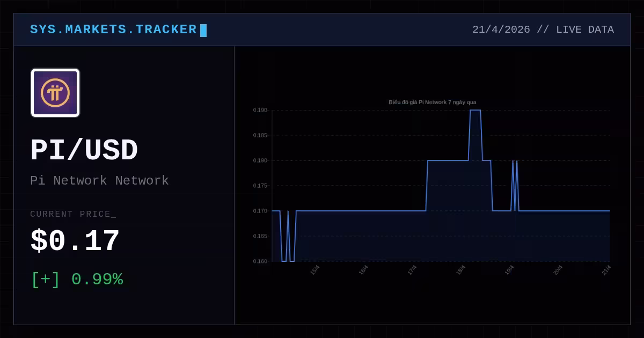Click the 0.160 y-axis label
Screen dimensions: 644x338
point(260,261)
